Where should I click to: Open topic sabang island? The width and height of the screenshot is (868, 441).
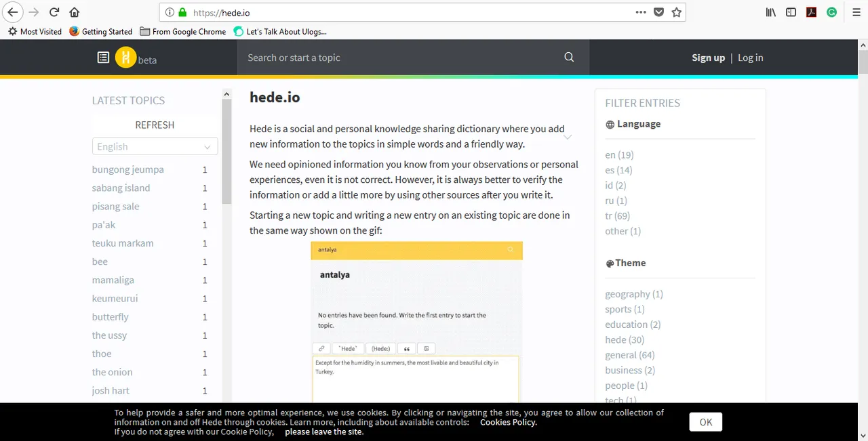coord(121,188)
